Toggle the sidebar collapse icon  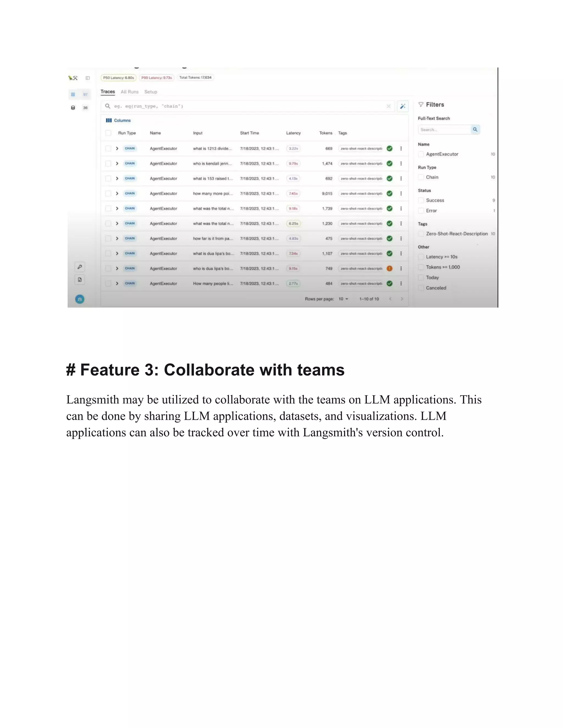(88, 78)
